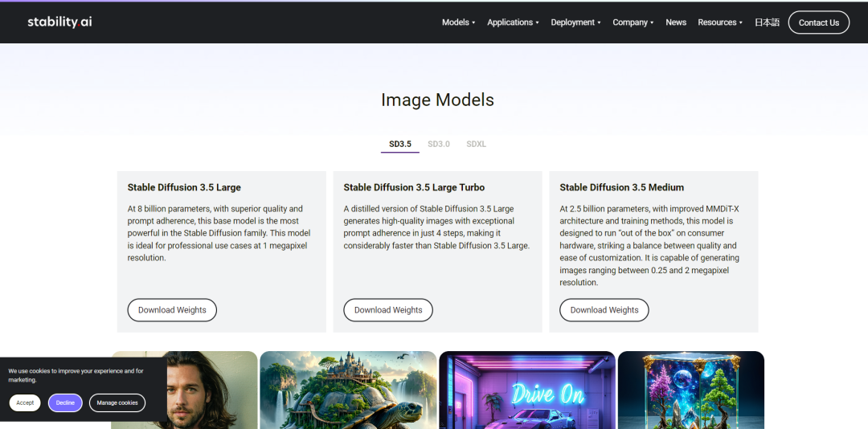The width and height of the screenshot is (868, 429).
Task: Click the Stable Diffusion 3.5 Large heading
Action: point(184,188)
